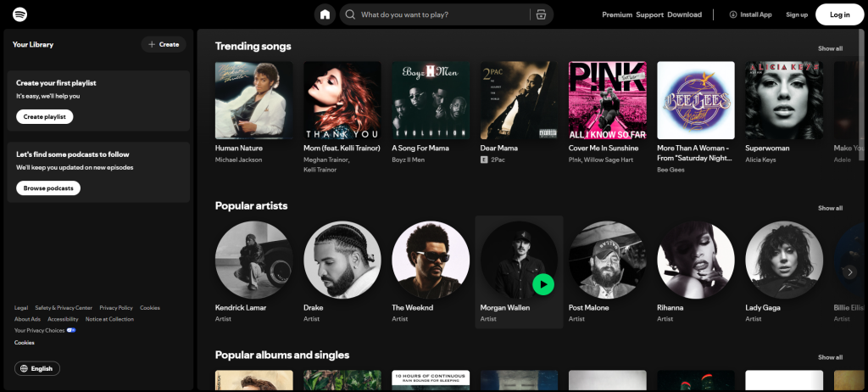Image resolution: width=868 pixels, height=392 pixels.
Task: Click the explicit E badge beside 2Pac
Action: pyautogui.click(x=484, y=160)
